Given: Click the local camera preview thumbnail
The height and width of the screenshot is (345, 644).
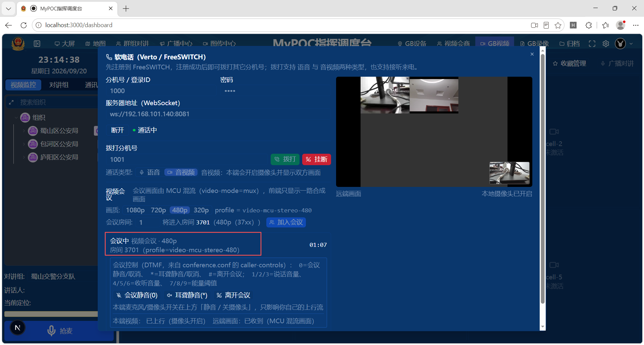Looking at the screenshot, I should click(509, 173).
